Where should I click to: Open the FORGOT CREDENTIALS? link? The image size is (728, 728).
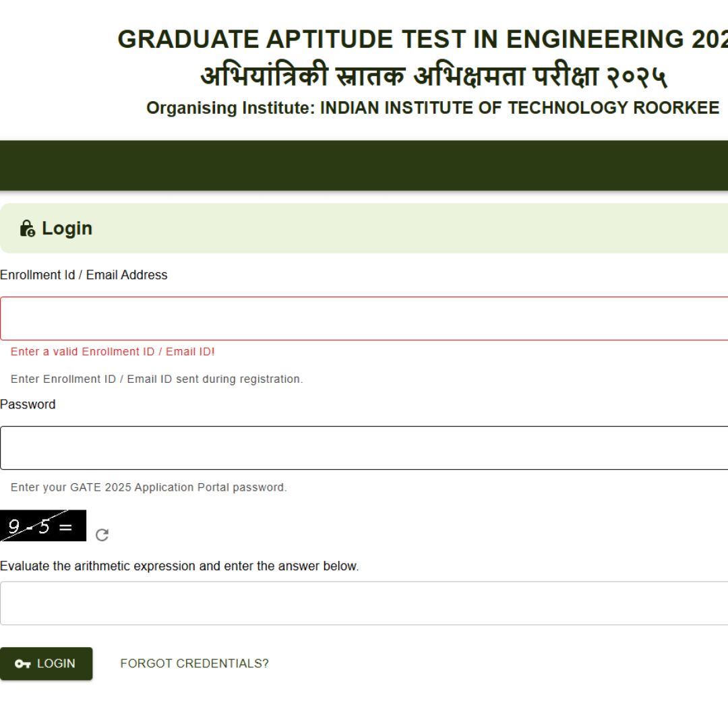coord(194,663)
